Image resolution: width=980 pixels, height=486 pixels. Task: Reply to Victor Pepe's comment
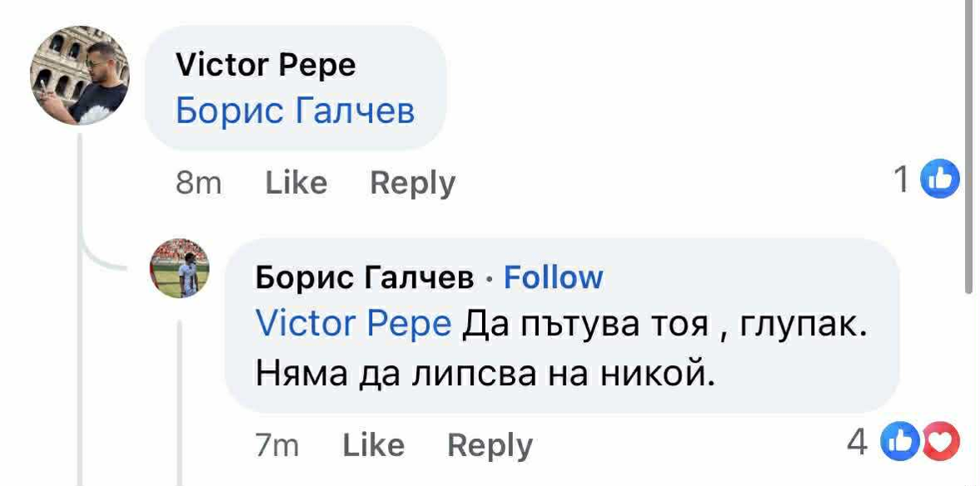(412, 183)
